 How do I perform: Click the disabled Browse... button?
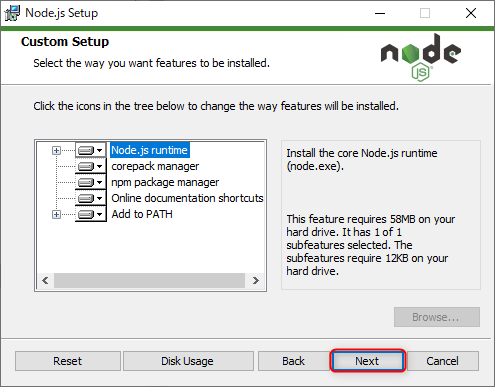(437, 317)
